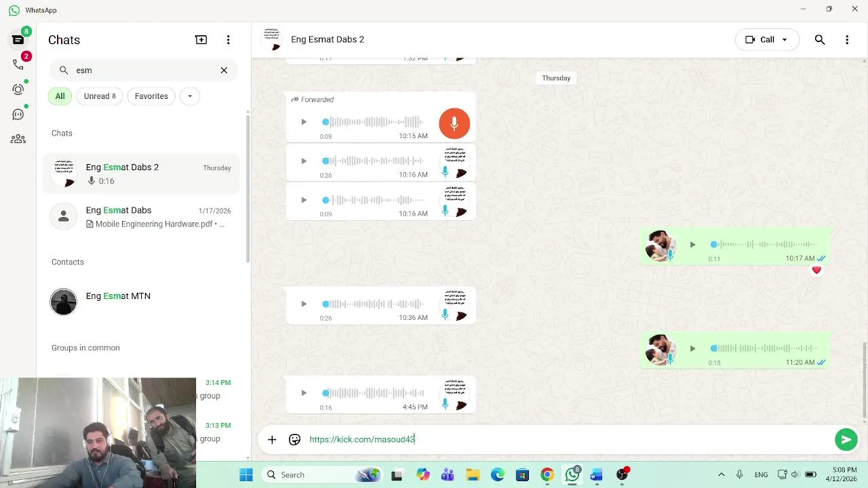868x488 pixels.
Task: Click the Eng Esmat Dabs 2 header avatar
Action: [x=272, y=39]
